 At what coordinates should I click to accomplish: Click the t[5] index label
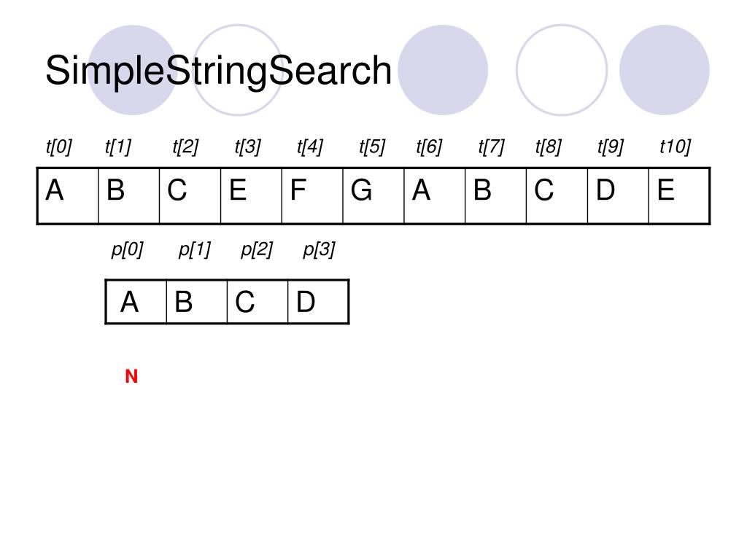coord(372,147)
